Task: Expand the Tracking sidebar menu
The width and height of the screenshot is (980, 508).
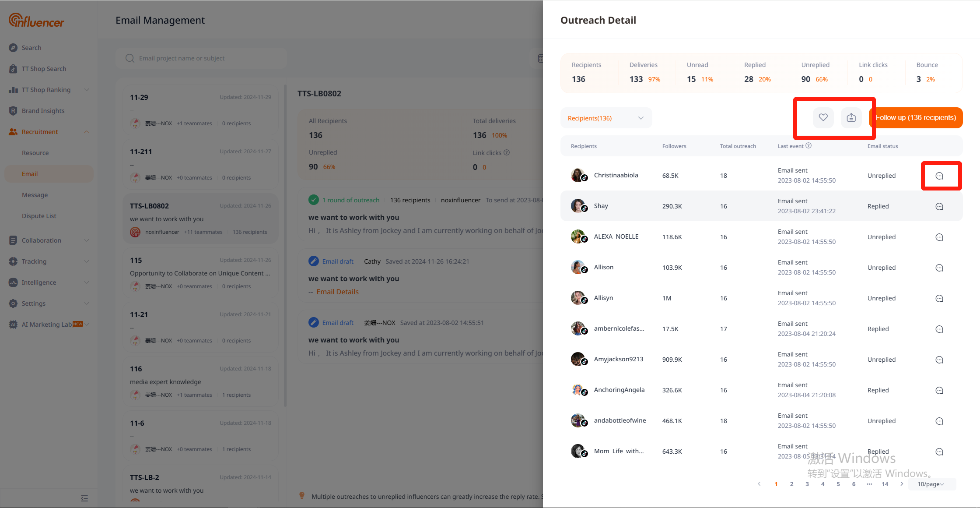Action: pyautogui.click(x=86, y=261)
